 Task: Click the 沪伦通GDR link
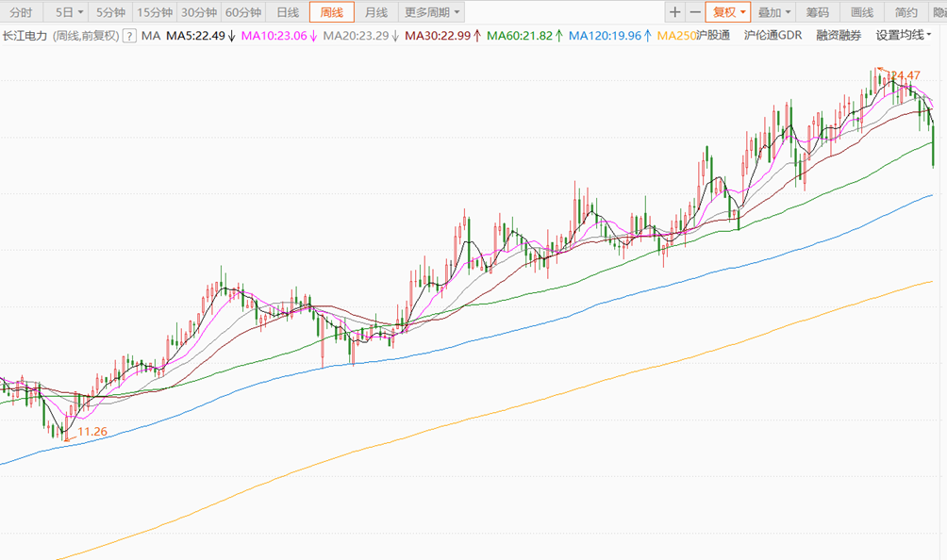point(773,35)
